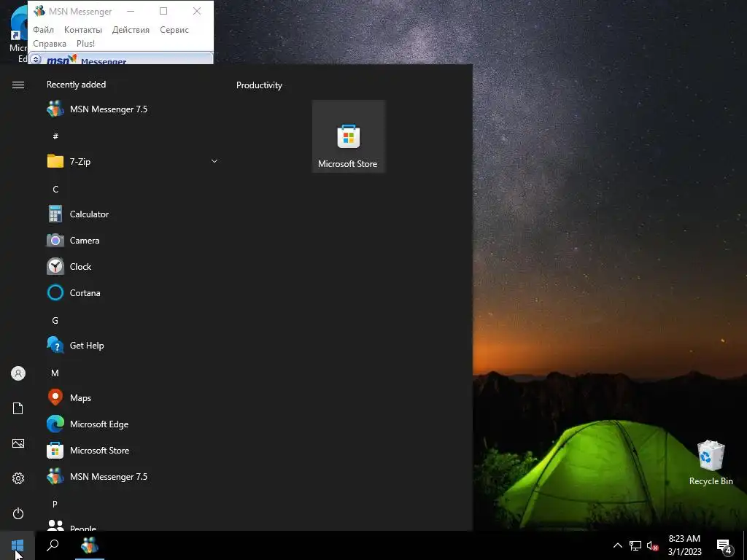Open the Справка menu in MSN Messenger
747x560 pixels.
point(50,43)
